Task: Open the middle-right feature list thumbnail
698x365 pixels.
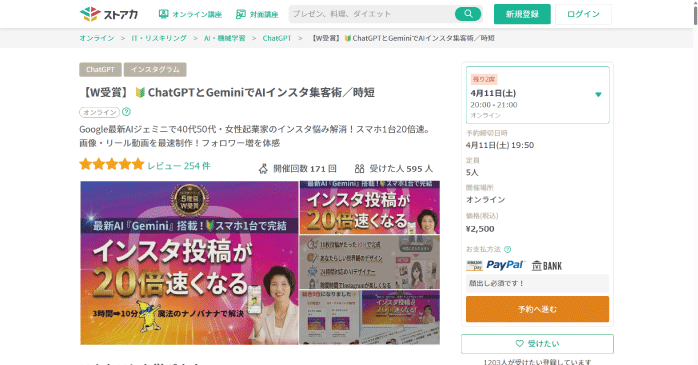Action: [369, 262]
